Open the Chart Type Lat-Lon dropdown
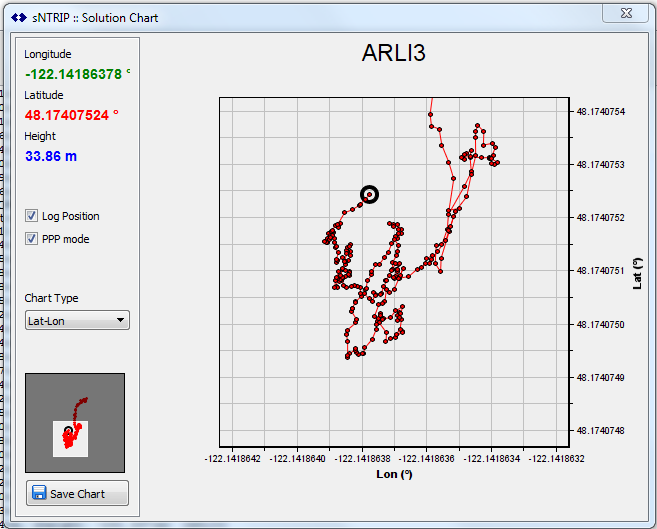Image resolution: width=657 pixels, height=529 pixels. 77,320
